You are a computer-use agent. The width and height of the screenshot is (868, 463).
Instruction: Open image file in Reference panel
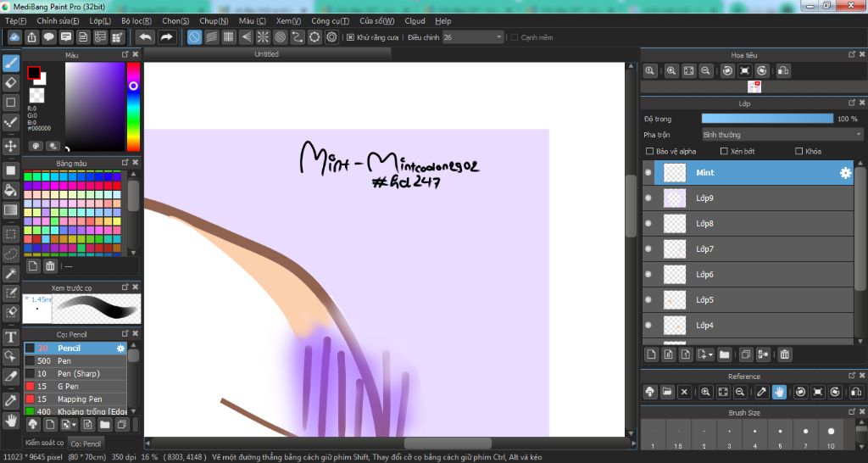(667, 392)
